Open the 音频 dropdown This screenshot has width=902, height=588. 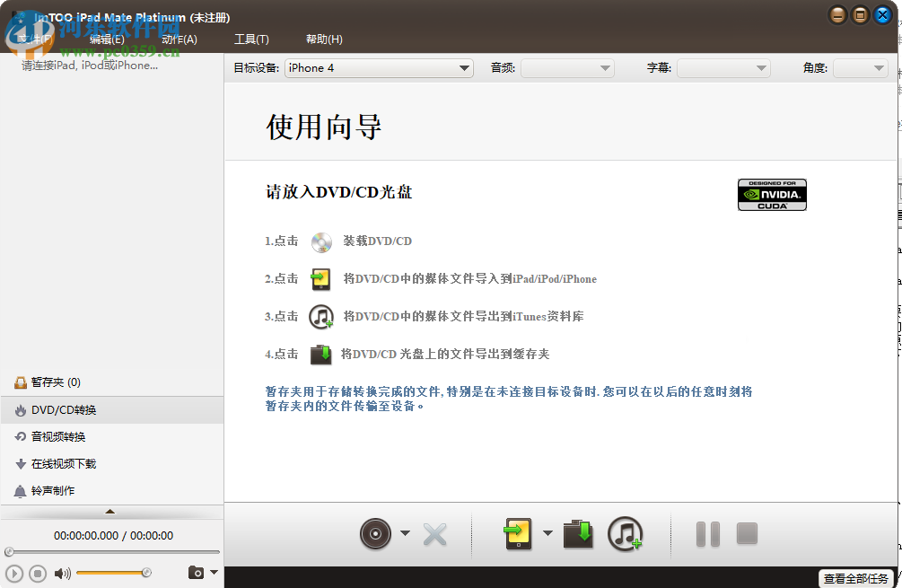pyautogui.click(x=568, y=67)
